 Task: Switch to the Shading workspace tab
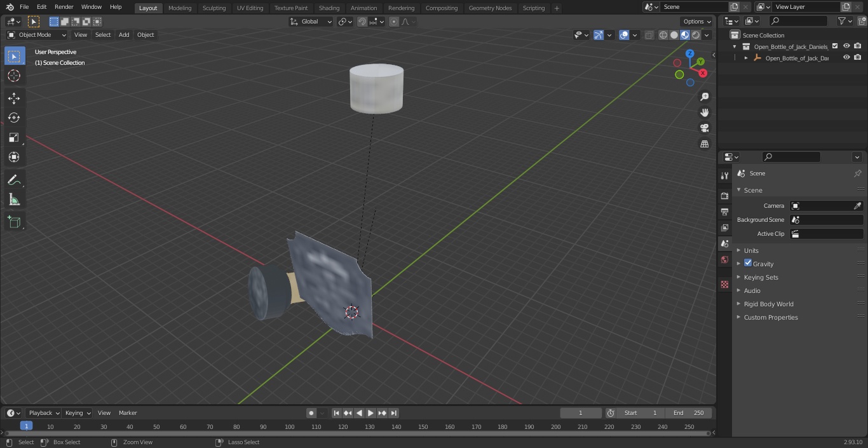click(x=329, y=8)
